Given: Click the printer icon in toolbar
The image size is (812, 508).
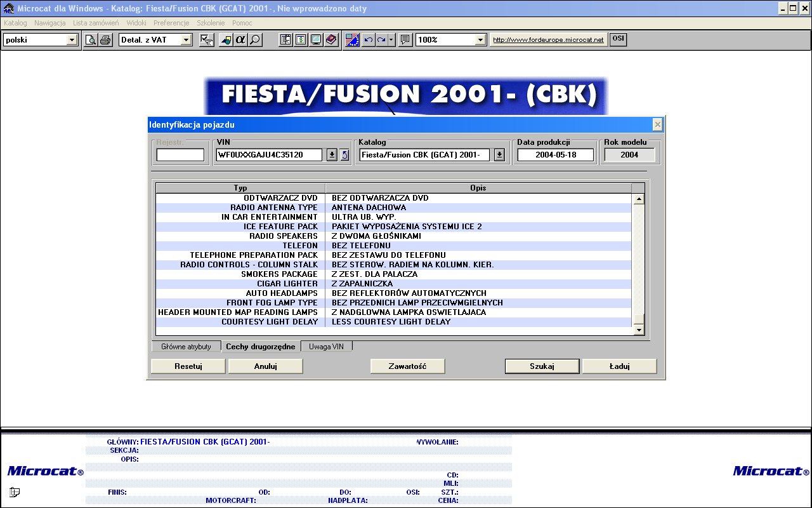Looking at the screenshot, I should point(105,40).
